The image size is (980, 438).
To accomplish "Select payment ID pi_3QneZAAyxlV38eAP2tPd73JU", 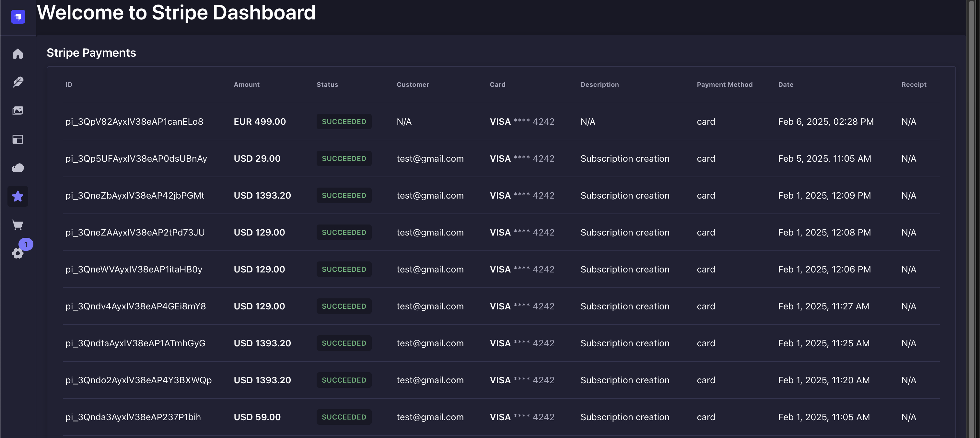I will coord(135,232).
